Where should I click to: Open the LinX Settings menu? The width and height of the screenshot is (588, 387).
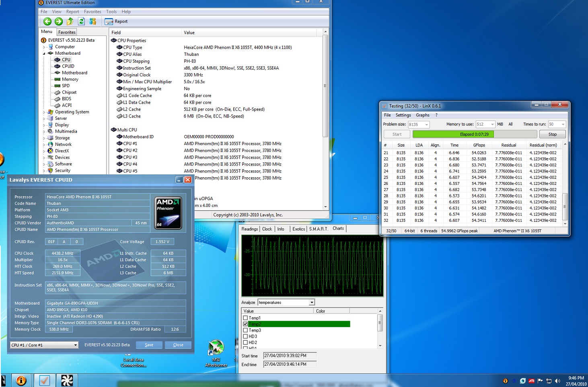pos(403,115)
